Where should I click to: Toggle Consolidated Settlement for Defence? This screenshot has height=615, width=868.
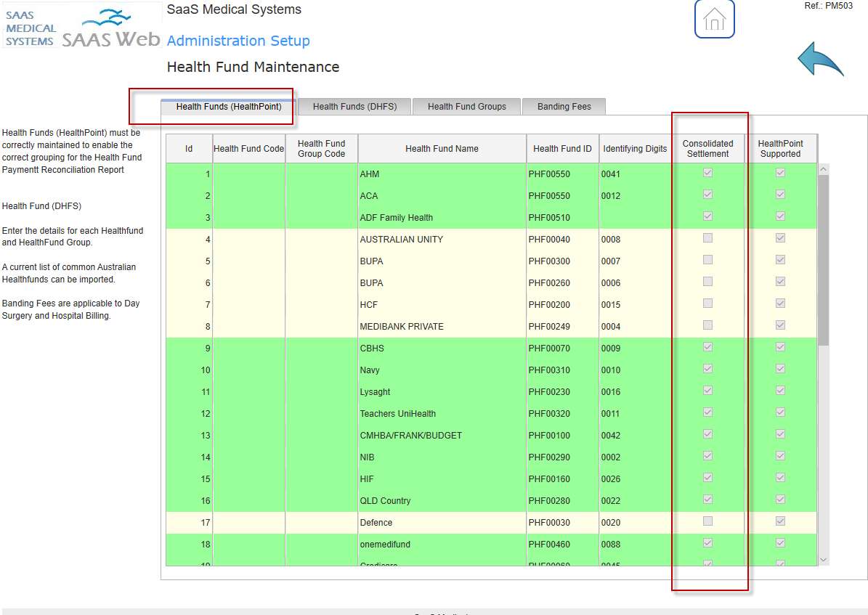[707, 521]
